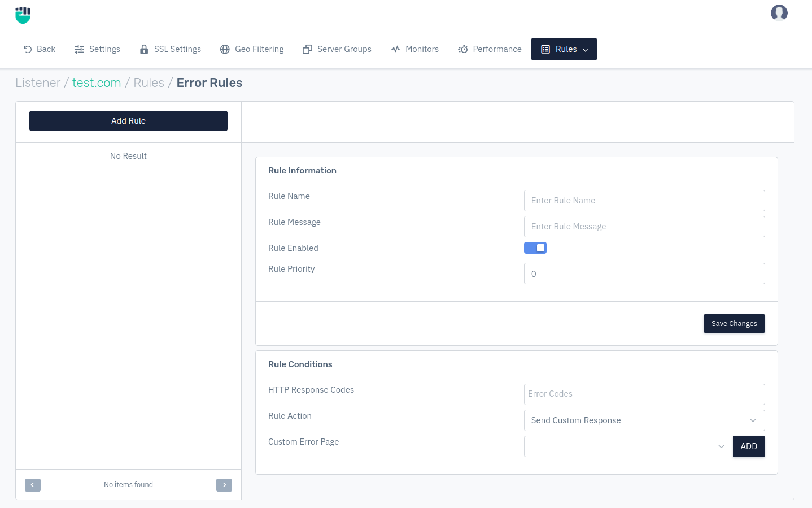The image size is (812, 508).
Task: Click the ADD button
Action: (x=749, y=446)
